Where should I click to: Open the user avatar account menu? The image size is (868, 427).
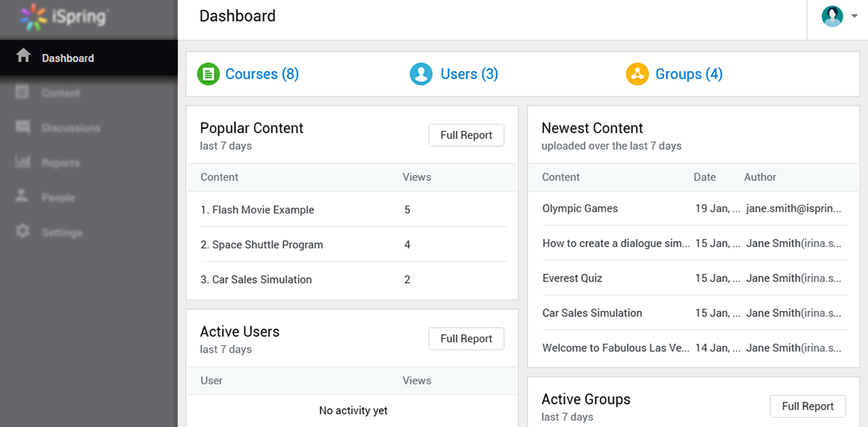click(832, 16)
